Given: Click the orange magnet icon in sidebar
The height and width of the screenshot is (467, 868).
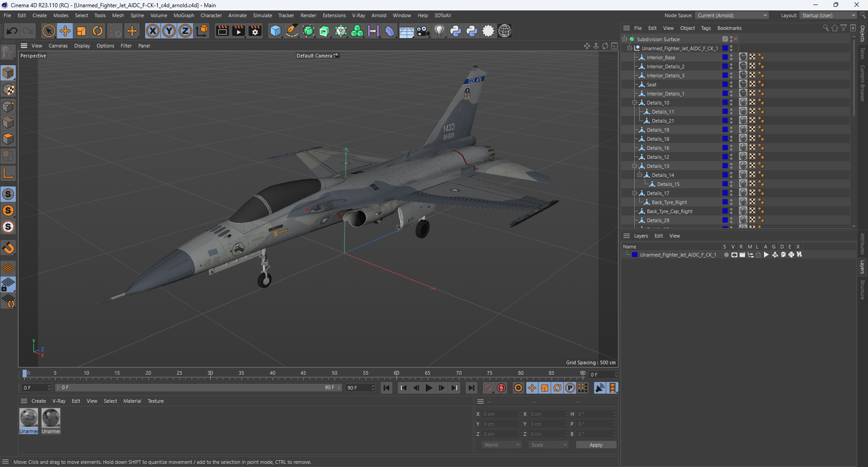Looking at the screenshot, I should click(8, 248).
